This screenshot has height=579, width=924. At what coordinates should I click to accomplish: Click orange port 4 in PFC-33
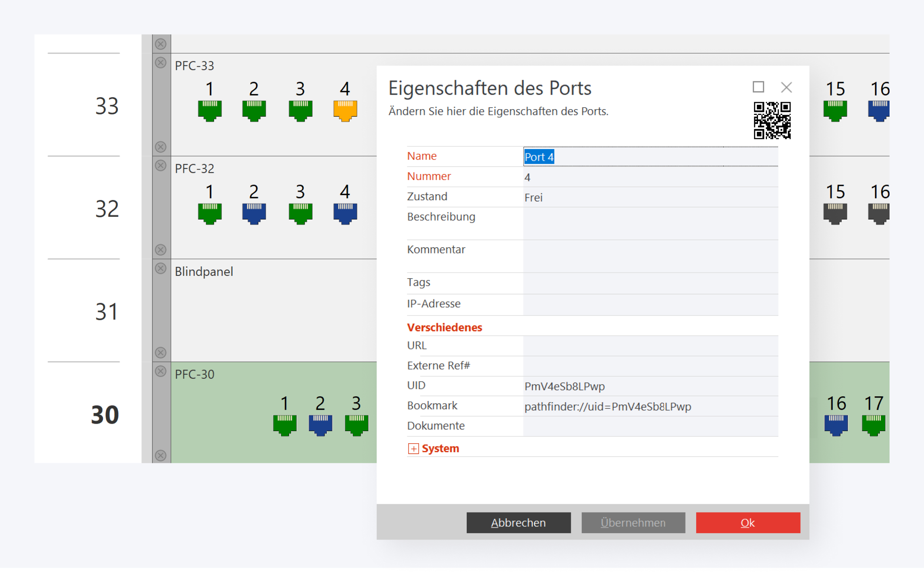[x=345, y=111]
